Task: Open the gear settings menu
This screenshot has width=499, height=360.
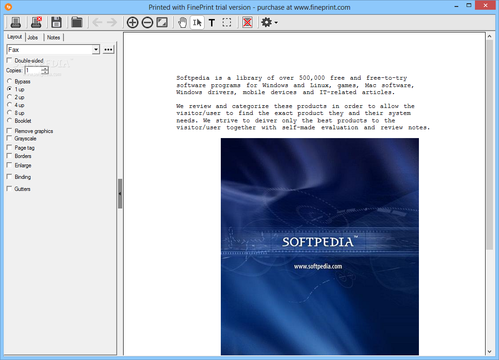Action: pyautogui.click(x=269, y=22)
